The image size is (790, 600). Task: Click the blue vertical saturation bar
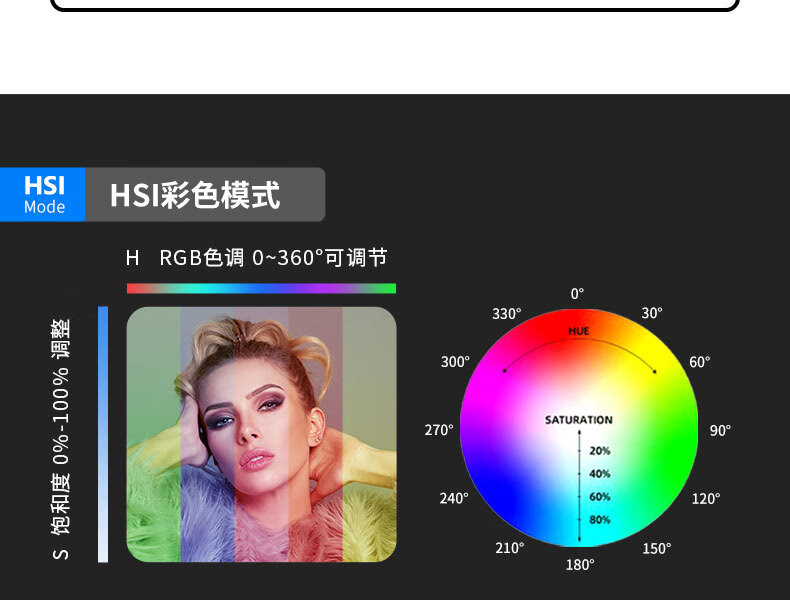pyautogui.click(x=103, y=434)
